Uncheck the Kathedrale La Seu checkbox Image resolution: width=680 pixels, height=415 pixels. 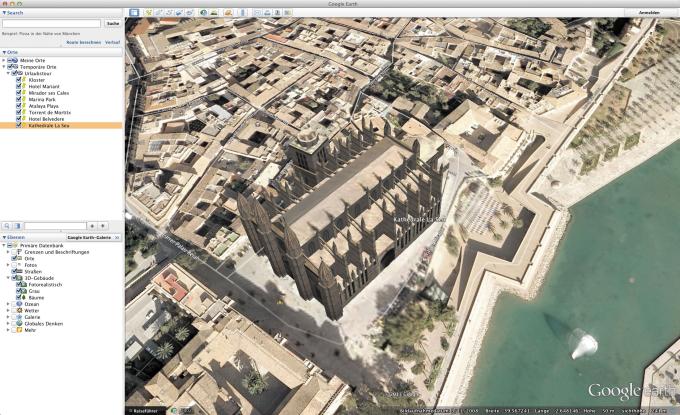coord(19,125)
